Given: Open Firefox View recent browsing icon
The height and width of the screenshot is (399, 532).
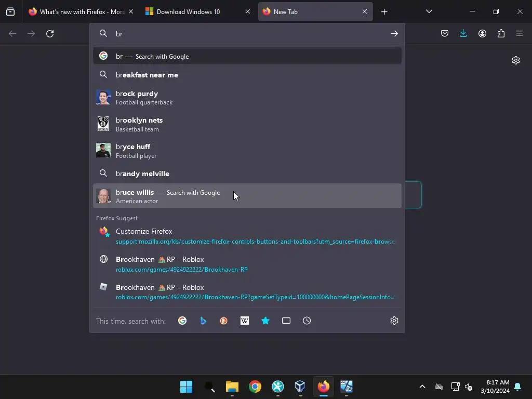Looking at the screenshot, I should (x=10, y=12).
